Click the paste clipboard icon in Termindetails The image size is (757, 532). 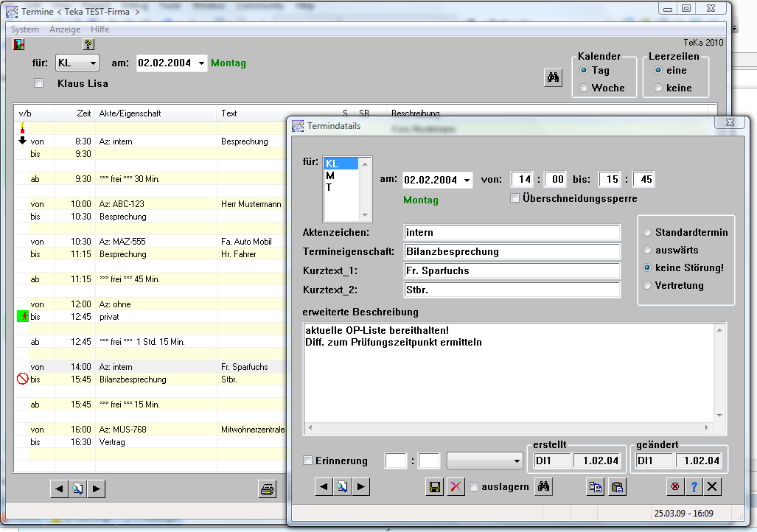coord(617,487)
